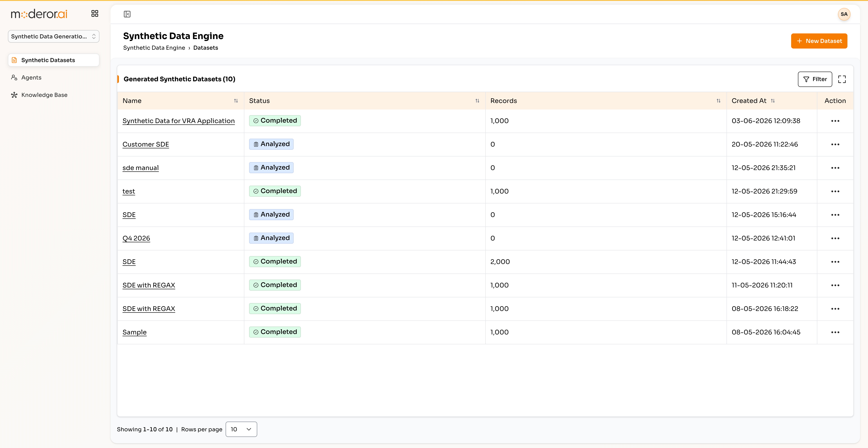
Task: Sort by Name column arrows
Action: pos(236,101)
